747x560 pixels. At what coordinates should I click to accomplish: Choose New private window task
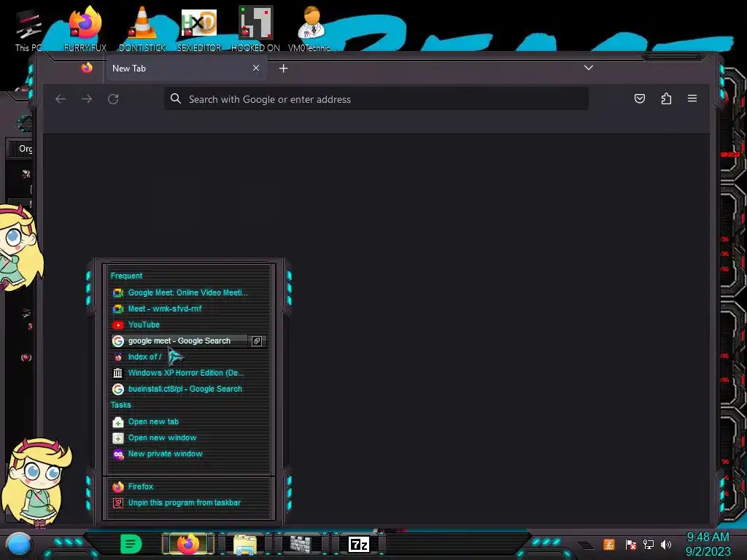pos(189,454)
